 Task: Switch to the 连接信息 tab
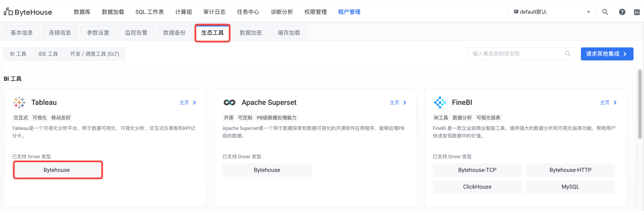[x=60, y=33]
